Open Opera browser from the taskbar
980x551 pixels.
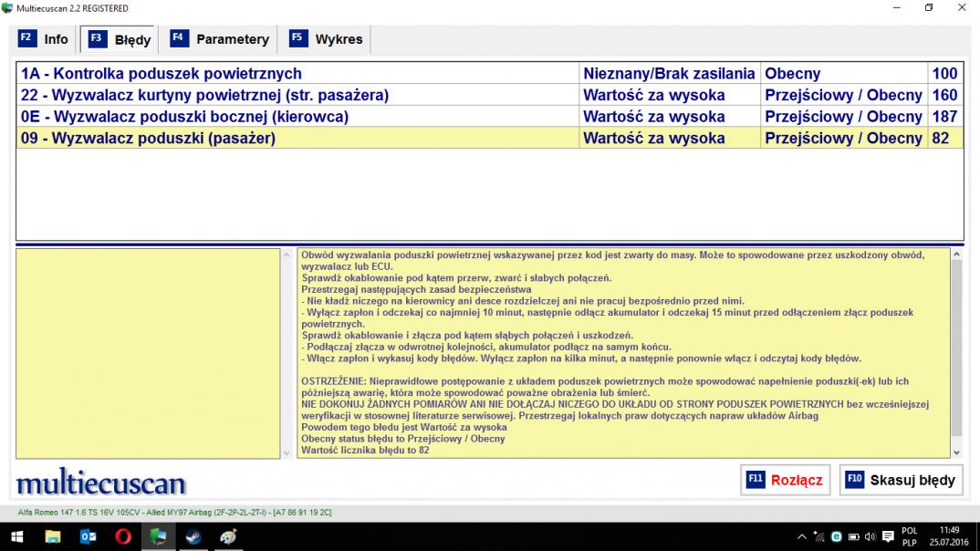(123, 536)
